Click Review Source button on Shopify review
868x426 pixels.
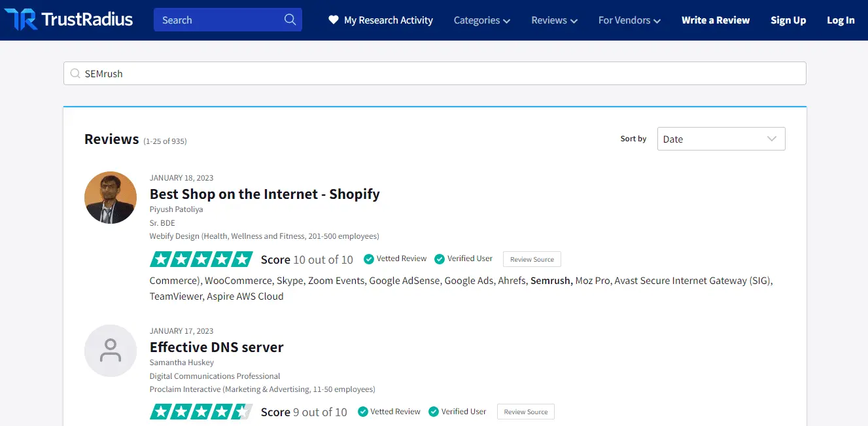click(x=532, y=259)
